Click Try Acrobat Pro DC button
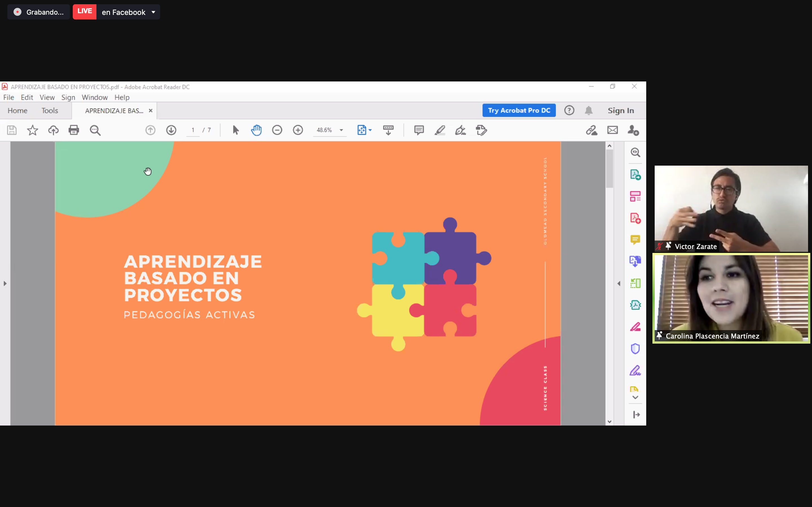Screen dimensions: 812x507 click(519, 110)
